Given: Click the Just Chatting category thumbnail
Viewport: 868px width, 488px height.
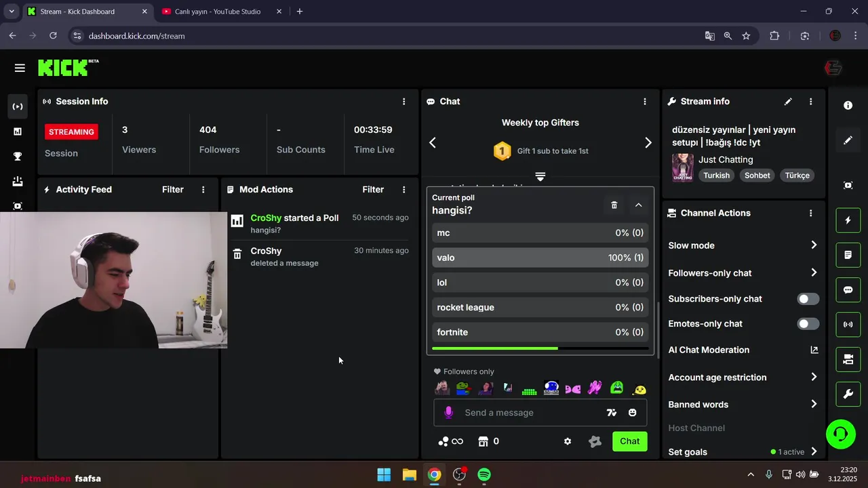Looking at the screenshot, I should point(682,167).
